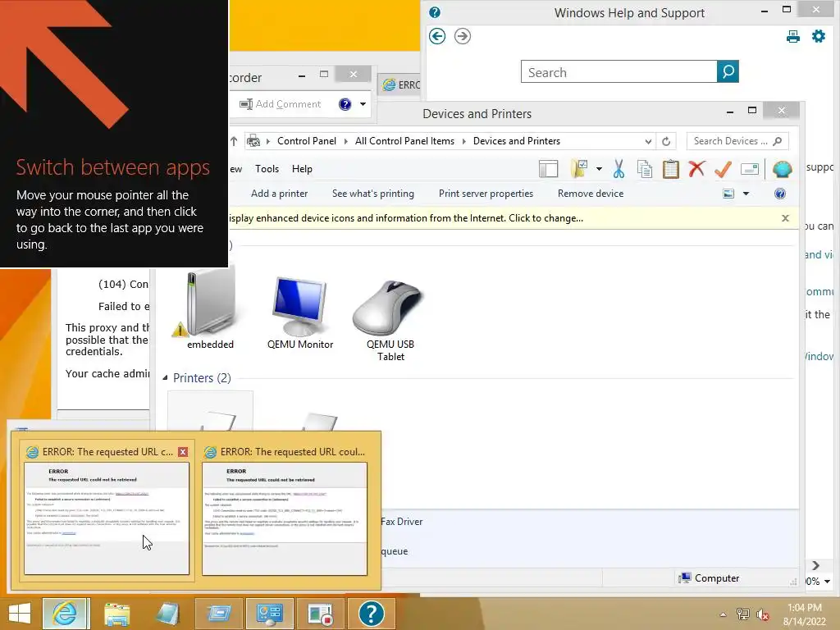Click Add a printer
Image resolution: width=840 pixels, height=630 pixels.
tap(279, 194)
